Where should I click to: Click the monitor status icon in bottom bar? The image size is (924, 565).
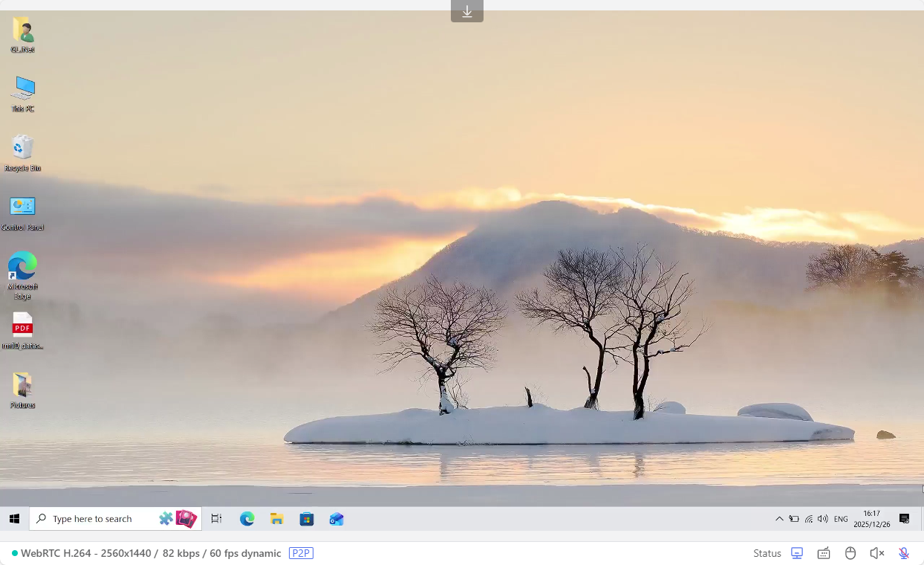tap(797, 553)
